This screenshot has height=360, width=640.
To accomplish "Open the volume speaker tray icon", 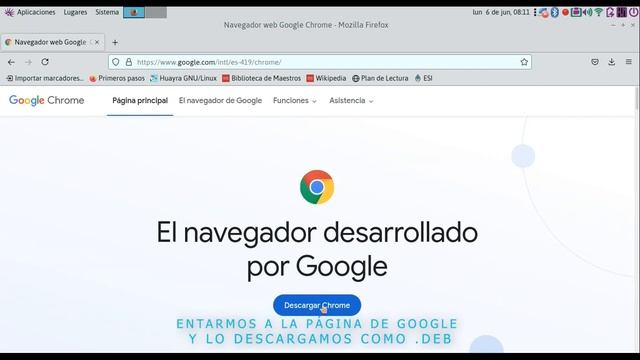I will (x=587, y=12).
